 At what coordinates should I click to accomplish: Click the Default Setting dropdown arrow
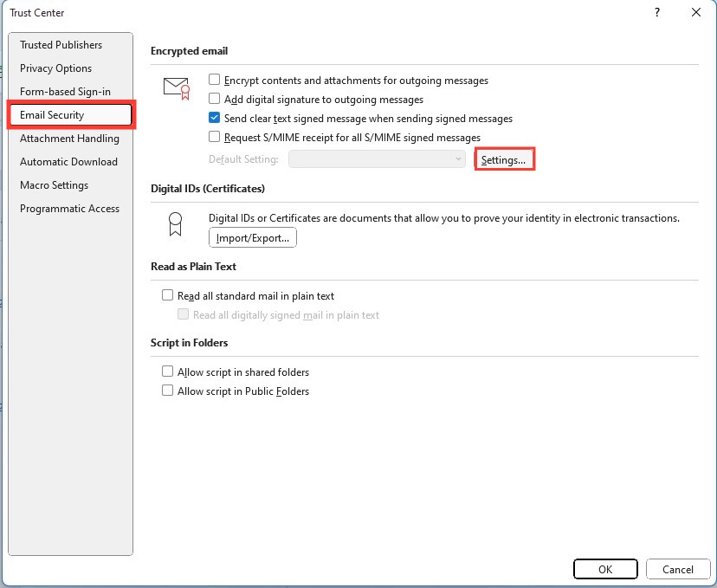(458, 159)
